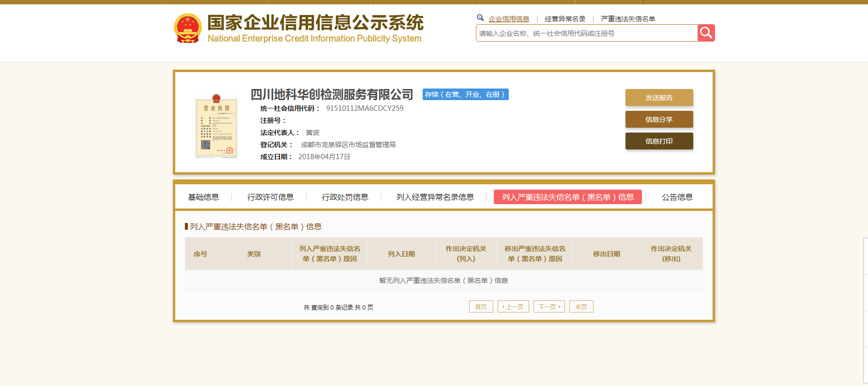Image resolution: width=868 pixels, height=386 pixels.
Task: Click the 发送报告 button
Action: tap(659, 97)
